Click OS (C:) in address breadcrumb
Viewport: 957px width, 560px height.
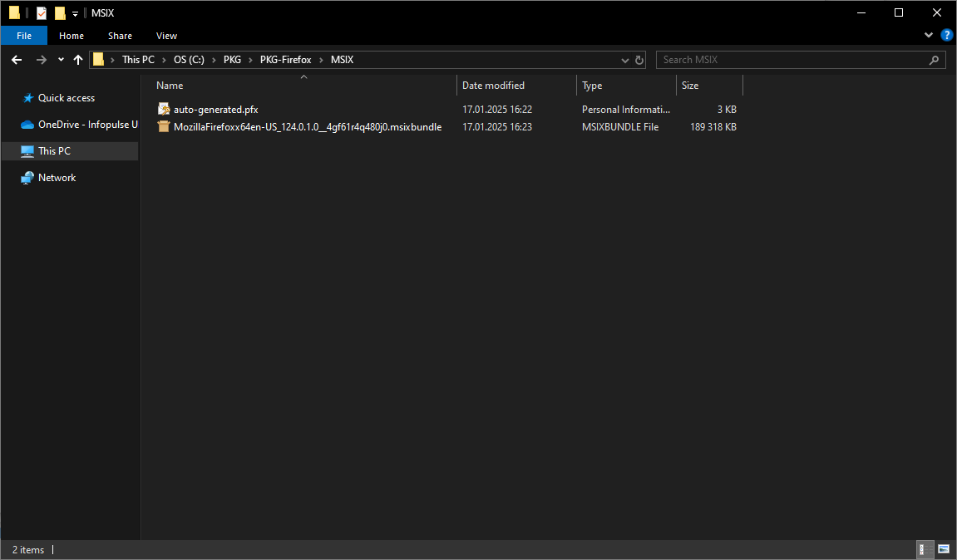pos(189,60)
